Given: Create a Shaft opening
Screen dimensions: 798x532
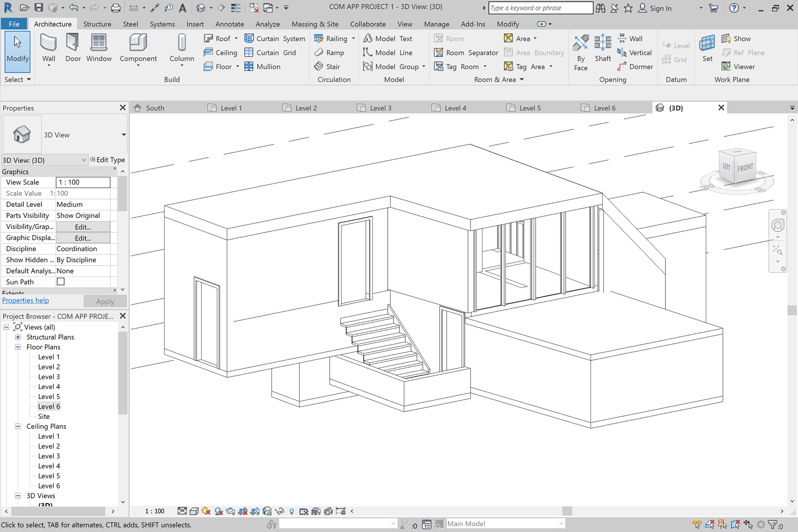Looking at the screenshot, I should 603,48.
